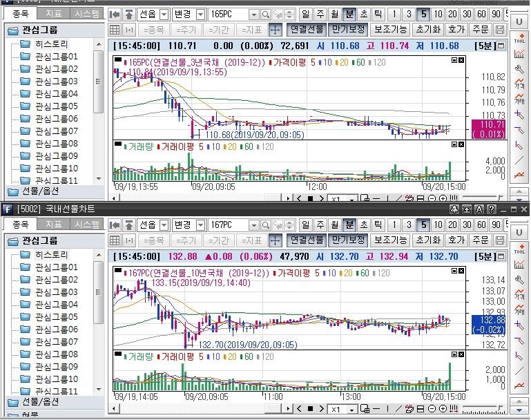531x420 pixels.
Task: Click the U icon in upper right sidebar
Action: (519, 22)
